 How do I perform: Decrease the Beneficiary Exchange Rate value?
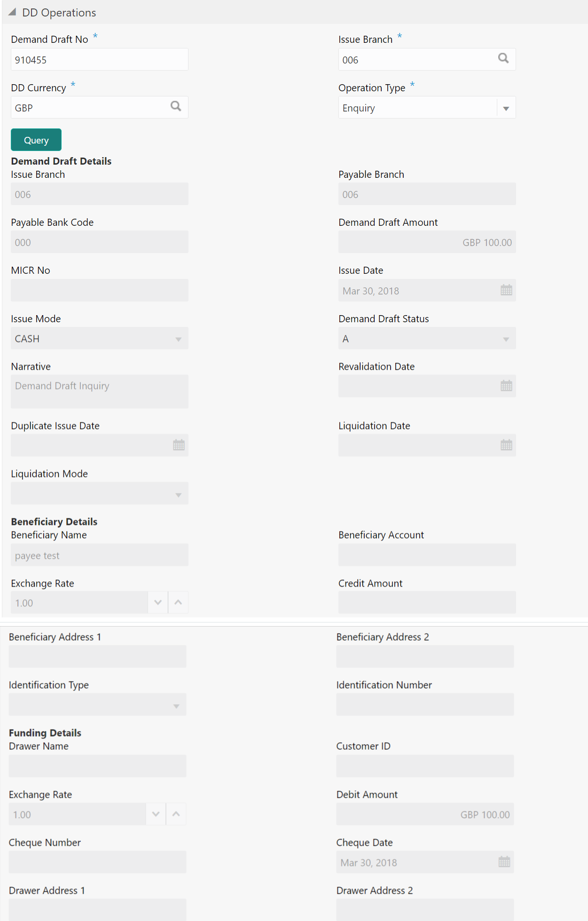point(158,603)
